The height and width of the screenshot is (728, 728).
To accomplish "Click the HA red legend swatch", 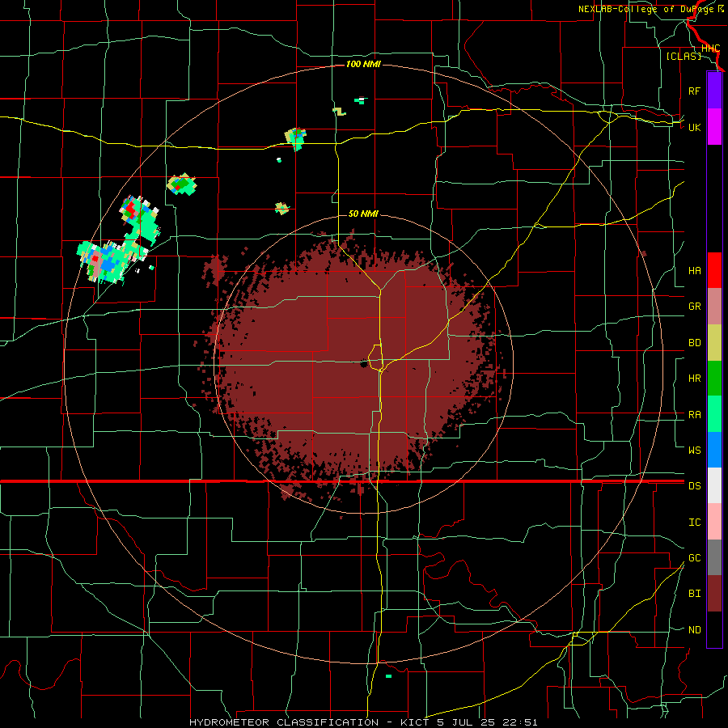I will (714, 270).
